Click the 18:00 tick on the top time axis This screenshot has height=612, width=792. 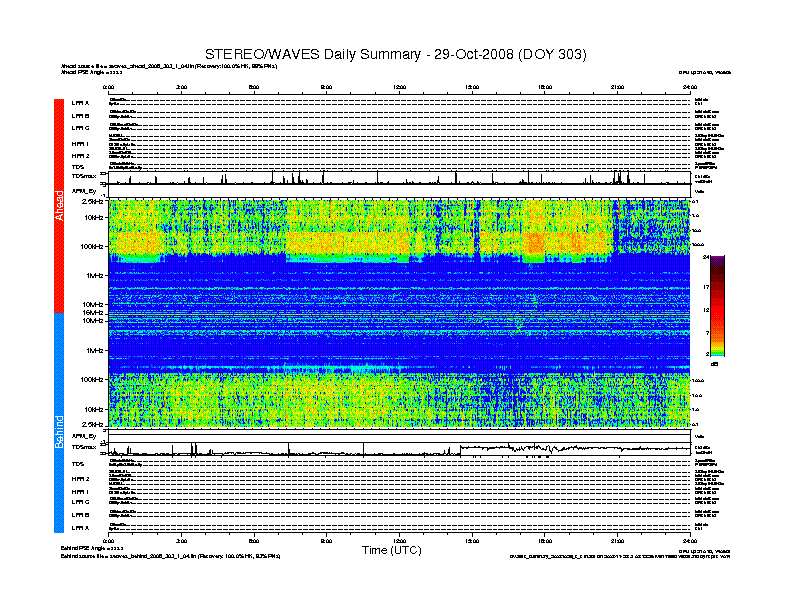[545, 87]
